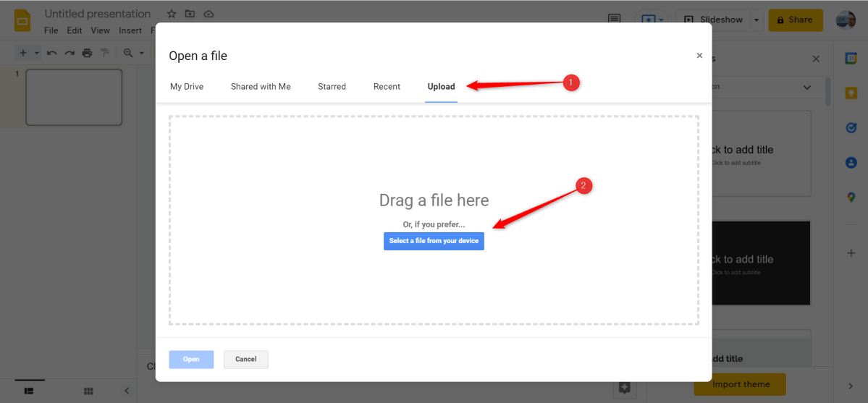The height and width of the screenshot is (403, 868).
Task: Start the Slideshow
Action: [713, 20]
